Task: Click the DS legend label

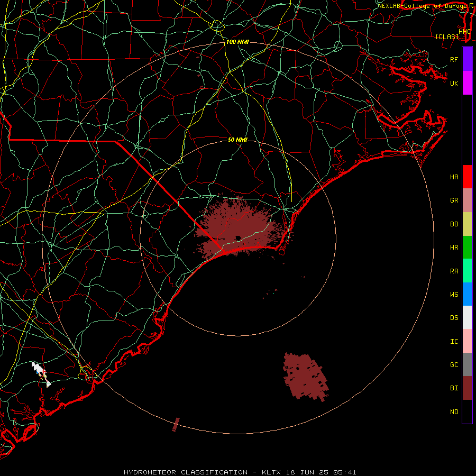Action: (x=454, y=318)
